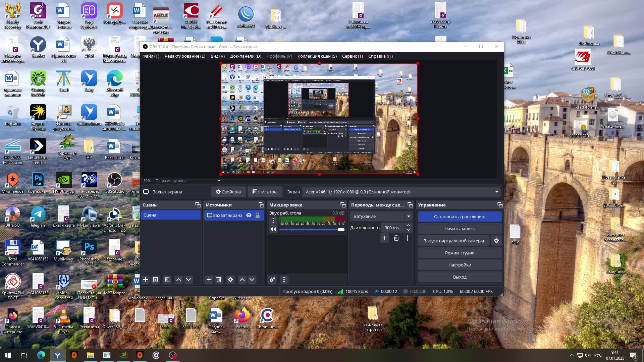Click Остановить трансляцию button

pyautogui.click(x=460, y=217)
